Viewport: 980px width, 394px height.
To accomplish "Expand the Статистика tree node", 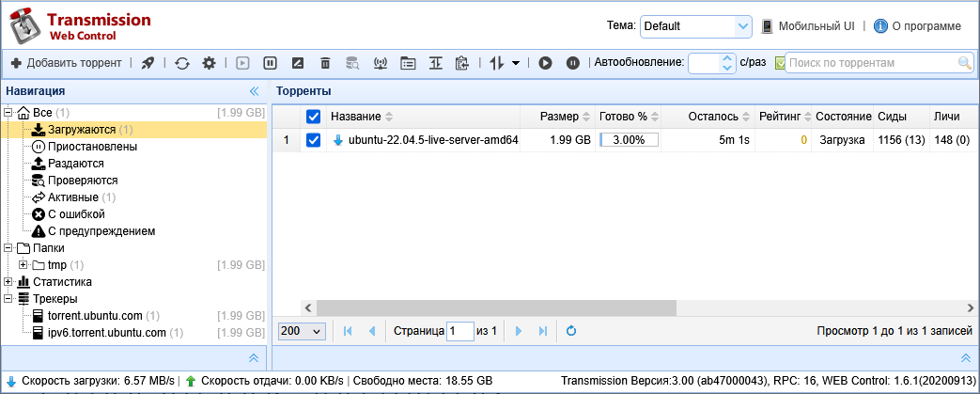I will (9, 282).
